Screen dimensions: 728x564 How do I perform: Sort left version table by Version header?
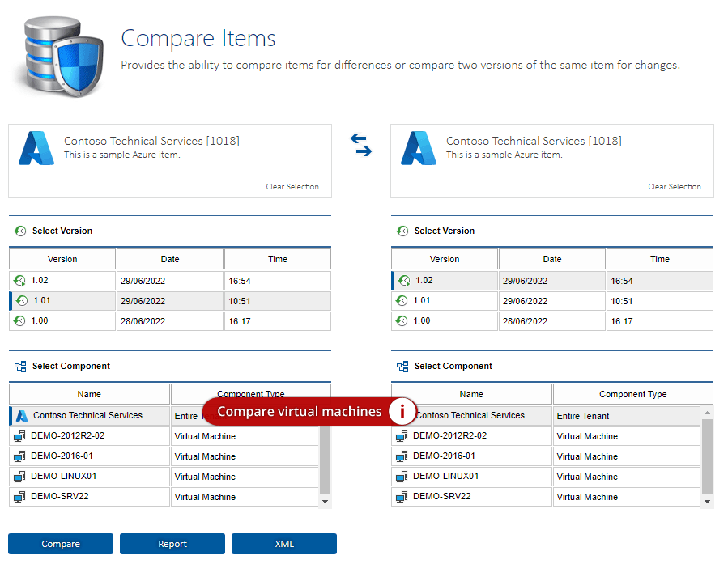point(62,259)
